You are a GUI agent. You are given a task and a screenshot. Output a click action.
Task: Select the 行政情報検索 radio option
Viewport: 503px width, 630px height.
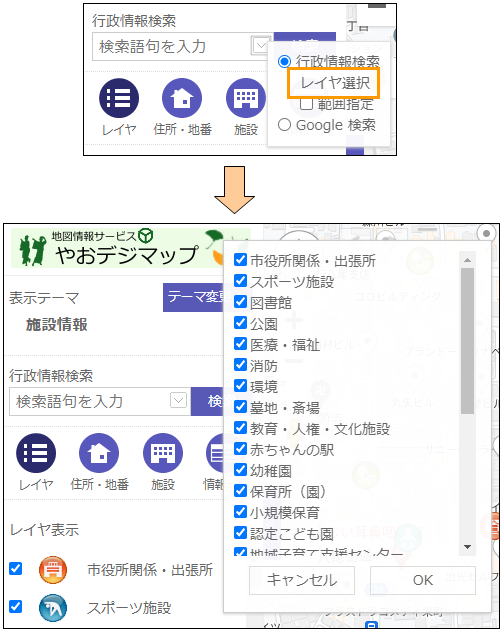point(284,61)
